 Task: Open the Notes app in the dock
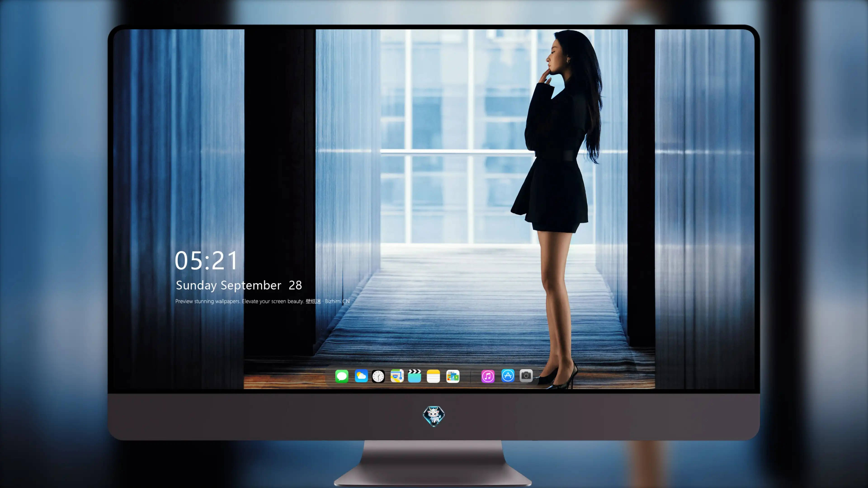pyautogui.click(x=433, y=376)
